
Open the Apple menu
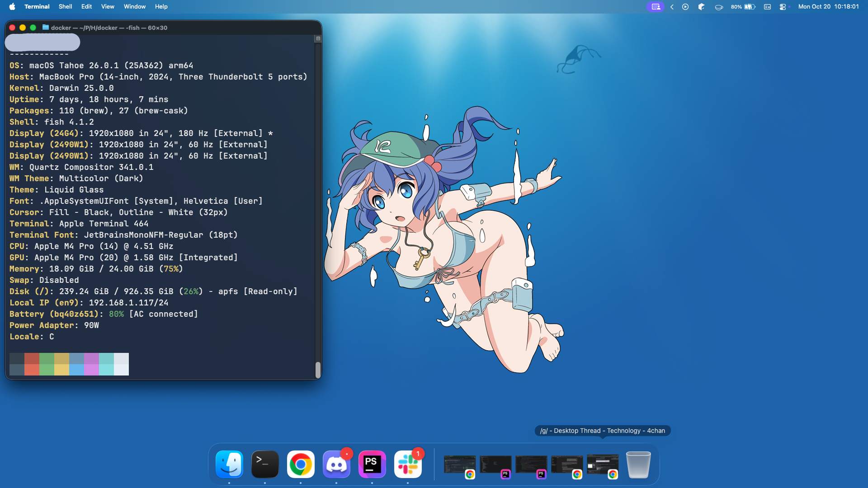point(12,7)
